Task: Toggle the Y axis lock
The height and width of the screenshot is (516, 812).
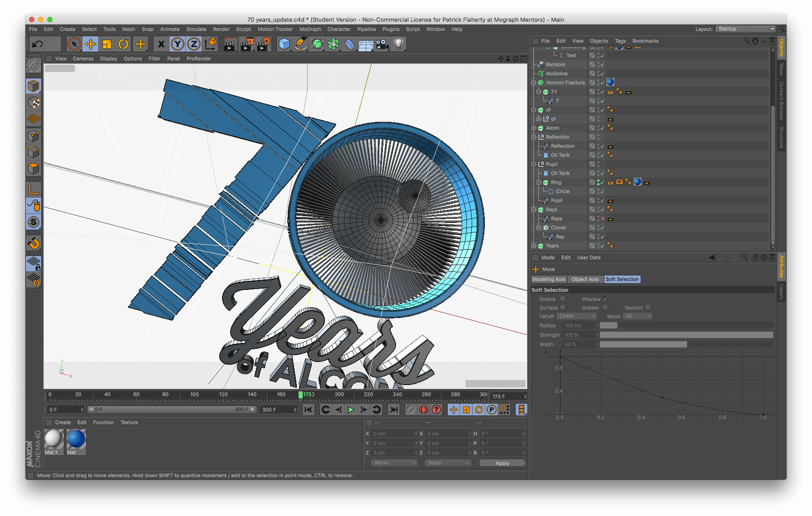Action: [178, 44]
